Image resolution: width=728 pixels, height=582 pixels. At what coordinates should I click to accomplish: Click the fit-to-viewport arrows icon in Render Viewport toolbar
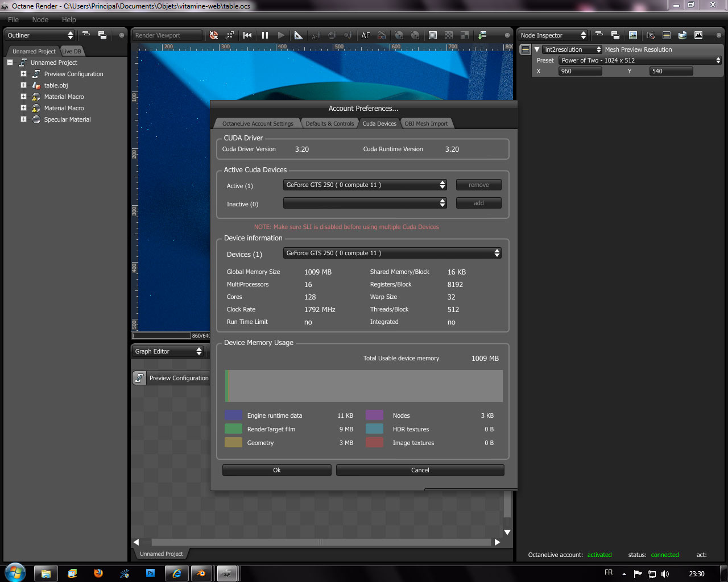point(230,35)
